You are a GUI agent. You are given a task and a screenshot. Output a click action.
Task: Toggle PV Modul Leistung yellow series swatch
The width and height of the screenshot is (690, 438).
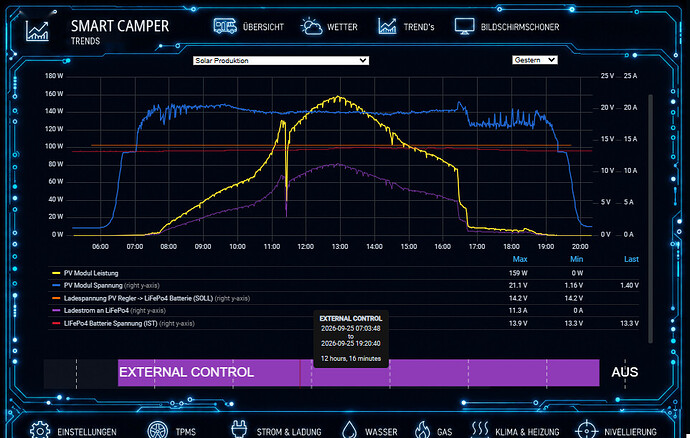56,273
